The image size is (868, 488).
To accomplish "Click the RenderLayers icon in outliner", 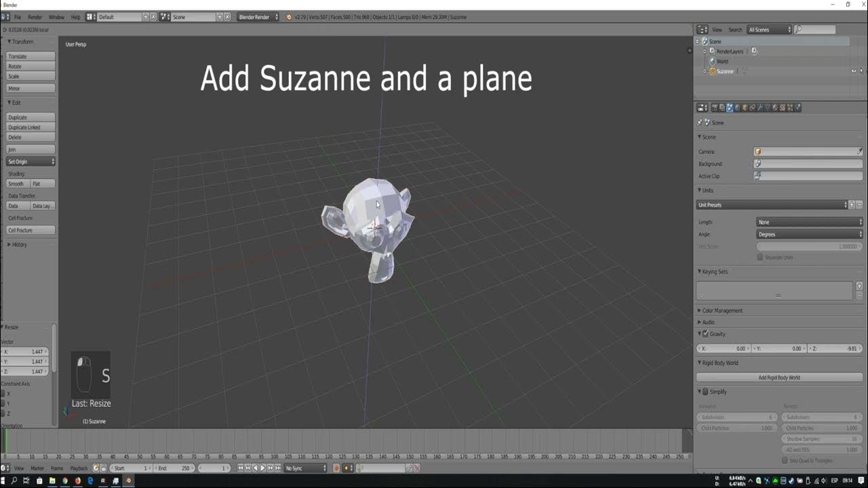I will (x=713, y=52).
